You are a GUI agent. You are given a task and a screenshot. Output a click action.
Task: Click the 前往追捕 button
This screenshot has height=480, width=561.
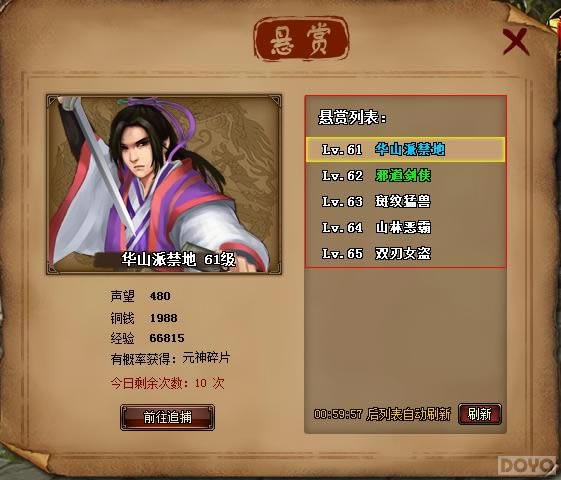[x=167, y=417]
